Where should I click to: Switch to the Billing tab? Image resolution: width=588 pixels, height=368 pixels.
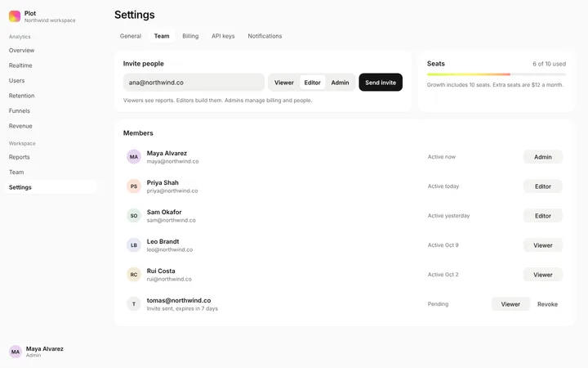pyautogui.click(x=190, y=36)
